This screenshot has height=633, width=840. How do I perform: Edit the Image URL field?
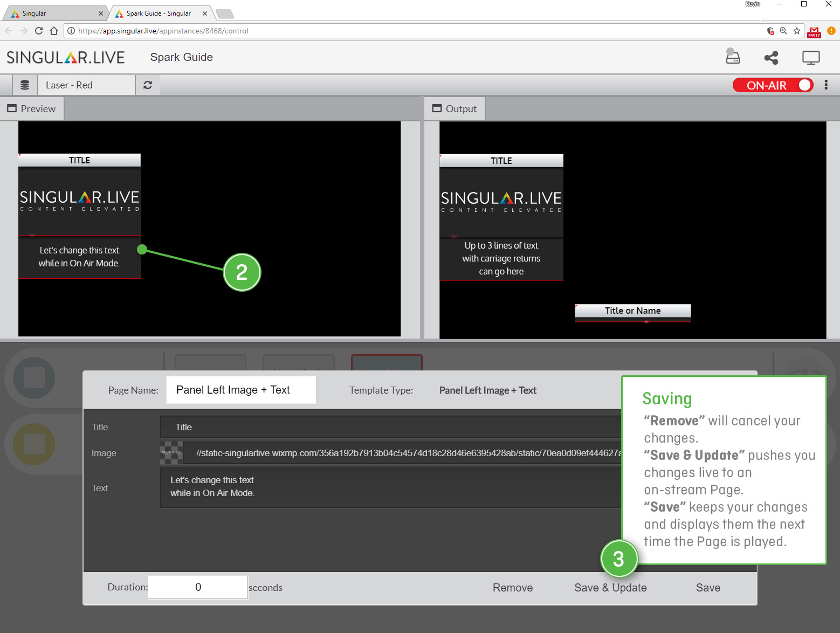[402, 453]
